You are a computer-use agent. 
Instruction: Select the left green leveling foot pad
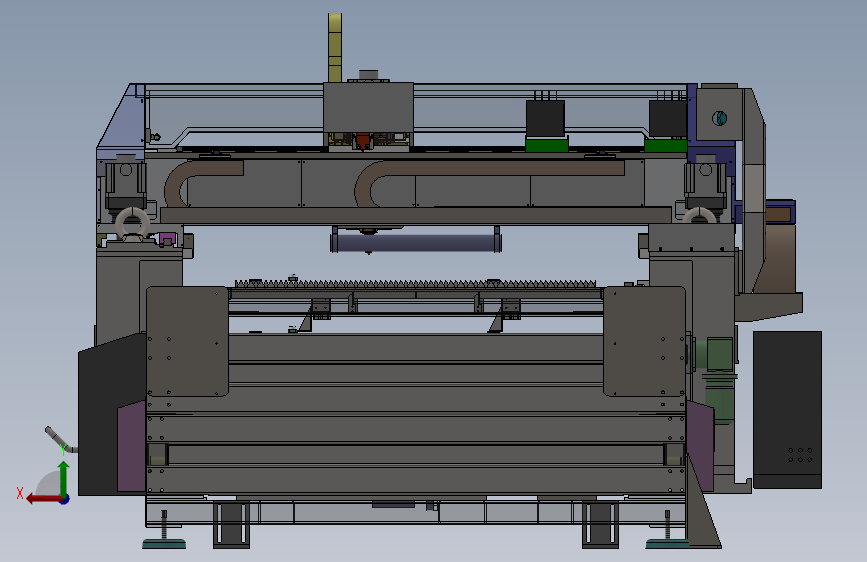(164, 544)
